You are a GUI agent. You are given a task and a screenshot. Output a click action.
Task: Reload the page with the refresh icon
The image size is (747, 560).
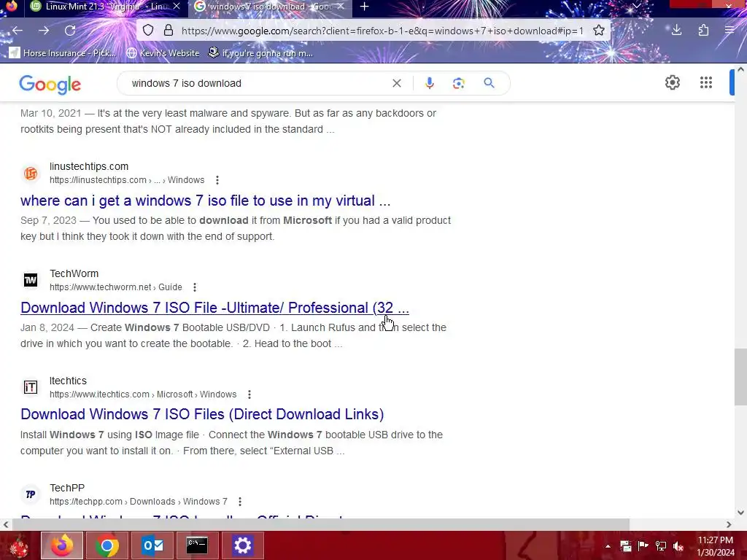pyautogui.click(x=70, y=31)
